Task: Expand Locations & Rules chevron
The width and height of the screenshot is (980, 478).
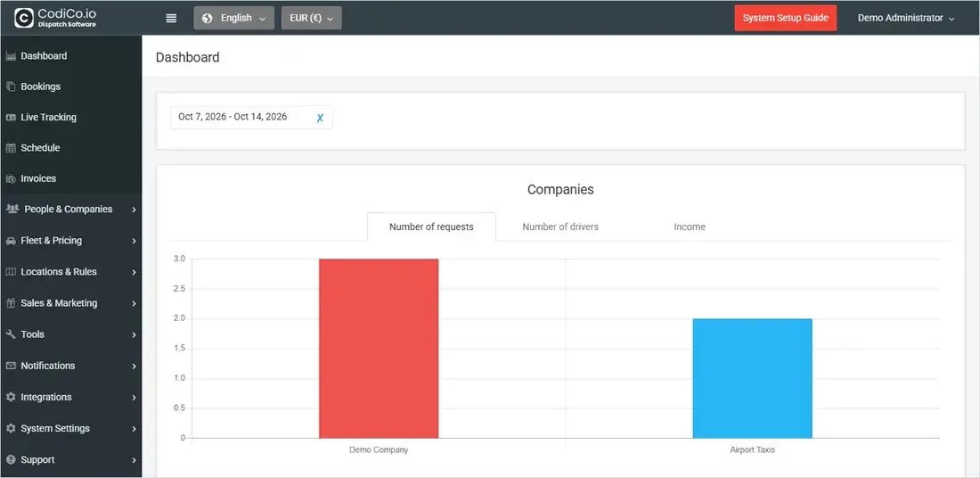Action: [x=135, y=272]
